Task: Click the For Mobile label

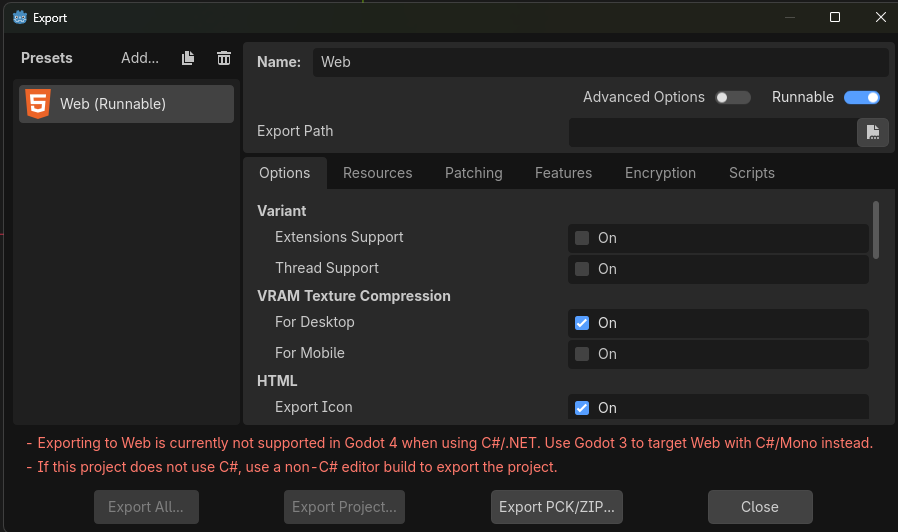Action: pos(310,353)
